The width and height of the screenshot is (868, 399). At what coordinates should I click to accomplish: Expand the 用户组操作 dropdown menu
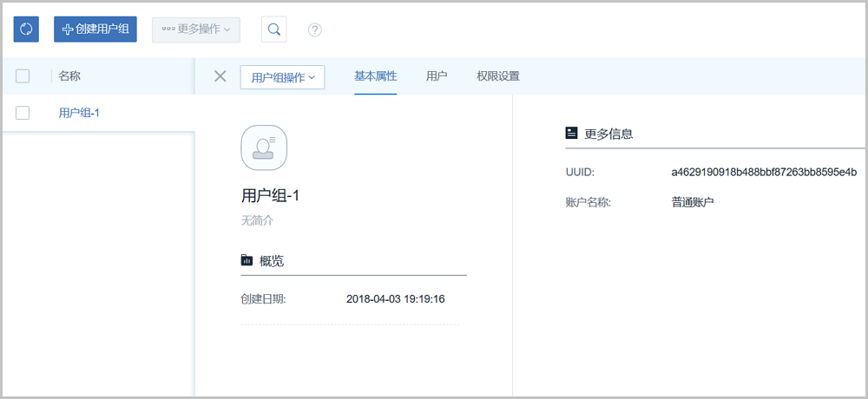click(x=282, y=77)
